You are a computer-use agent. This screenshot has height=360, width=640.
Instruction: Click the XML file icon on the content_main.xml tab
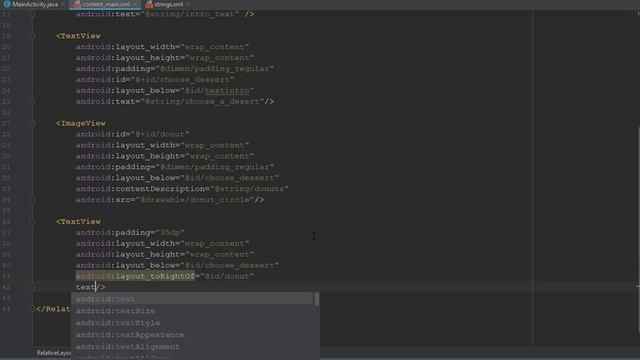pyautogui.click(x=77, y=4)
